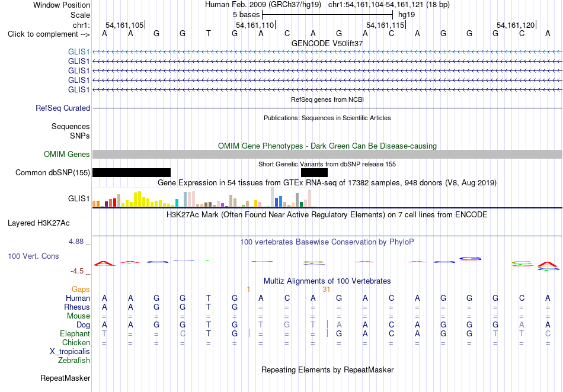This screenshot has height=392, width=563.
Task: Click the gap count '31' in the Gaps row
Action: click(x=326, y=289)
